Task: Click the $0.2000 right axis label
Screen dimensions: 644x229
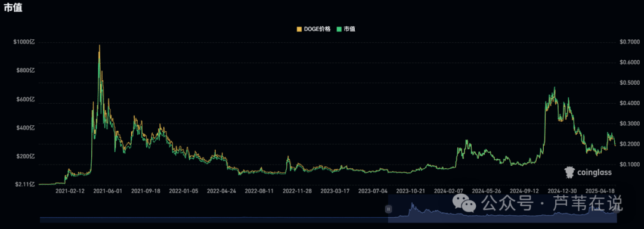Action: [x=629, y=144]
